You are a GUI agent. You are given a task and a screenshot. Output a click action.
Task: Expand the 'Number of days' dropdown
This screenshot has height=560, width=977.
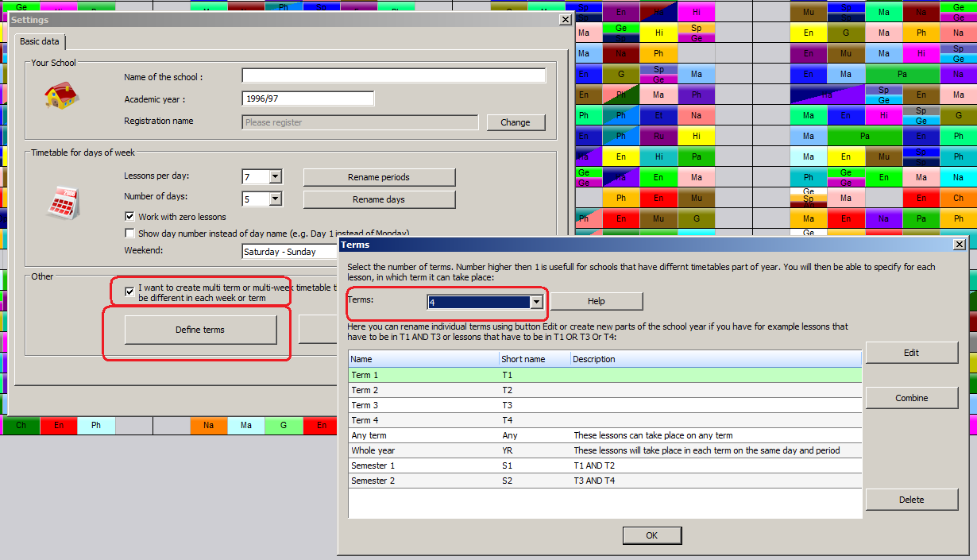coord(275,199)
